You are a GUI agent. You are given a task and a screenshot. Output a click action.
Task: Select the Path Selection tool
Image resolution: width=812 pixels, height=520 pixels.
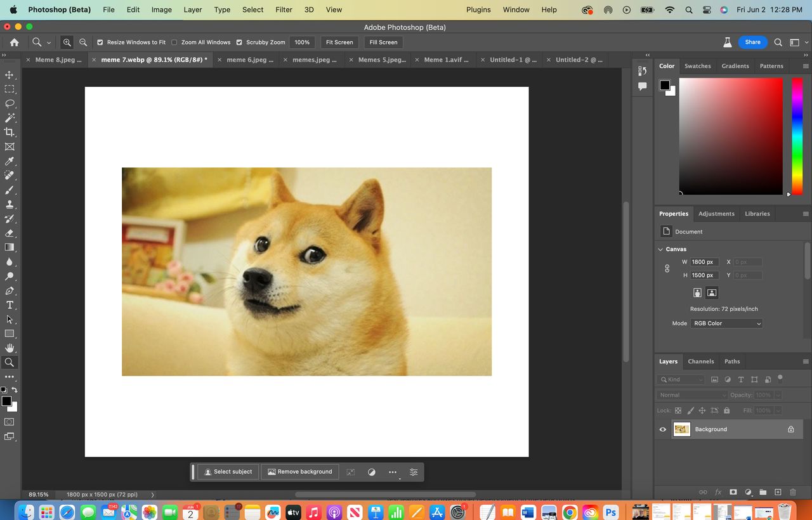tap(10, 319)
